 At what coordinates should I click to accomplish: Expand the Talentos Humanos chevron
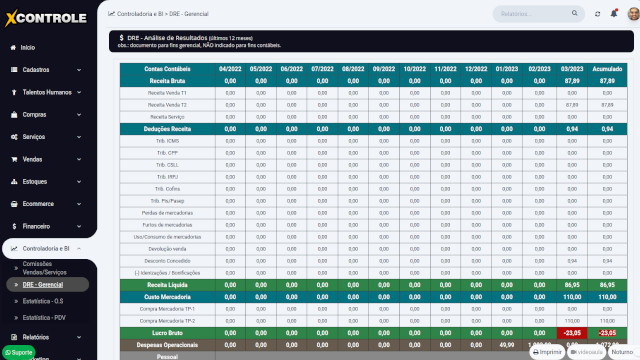coord(79,92)
